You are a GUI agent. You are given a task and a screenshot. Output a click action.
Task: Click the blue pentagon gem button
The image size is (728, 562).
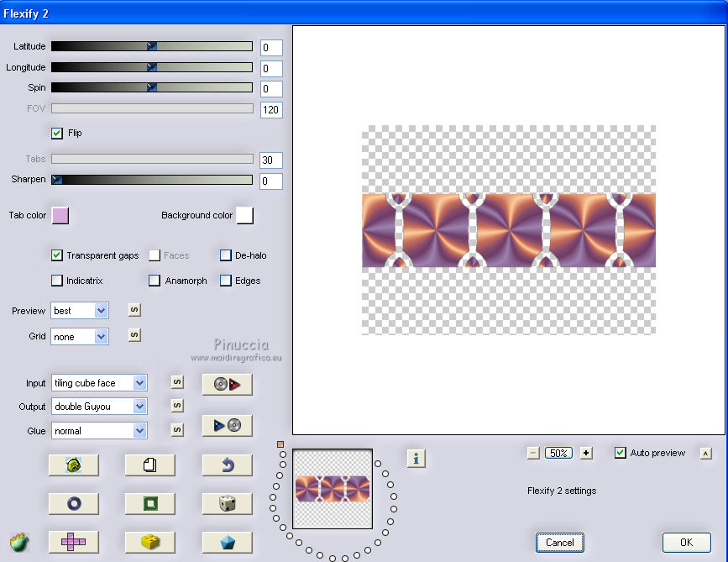227,542
